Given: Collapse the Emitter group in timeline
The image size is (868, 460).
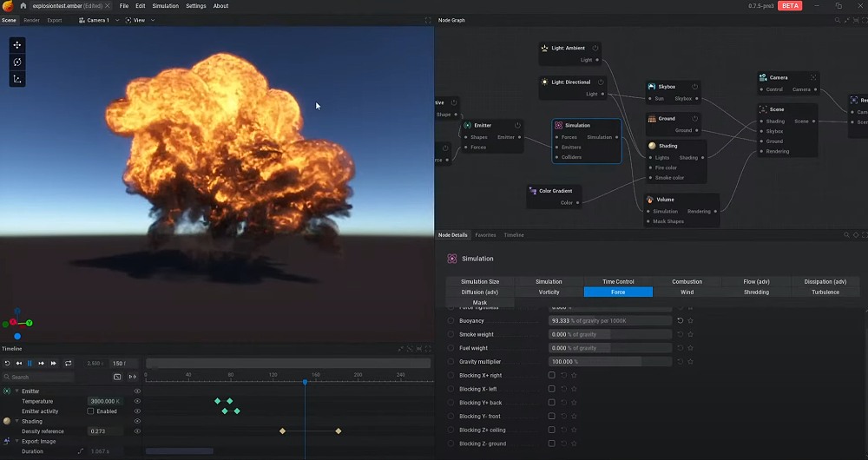Looking at the screenshot, I should [x=16, y=391].
